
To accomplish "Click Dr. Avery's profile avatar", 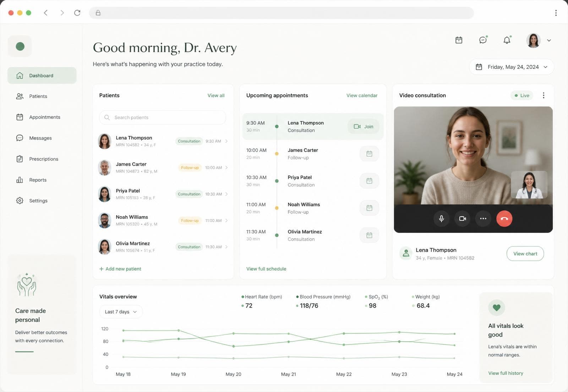I will (x=533, y=40).
